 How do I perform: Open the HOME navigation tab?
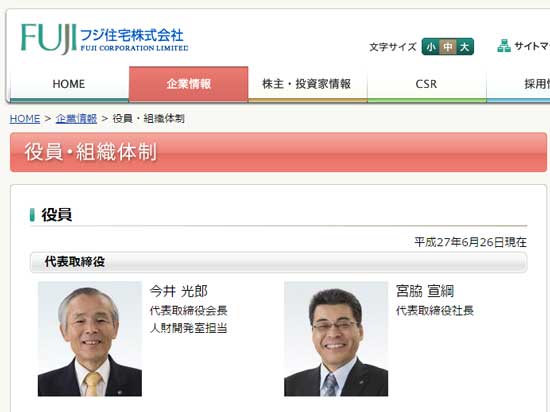coord(69,84)
